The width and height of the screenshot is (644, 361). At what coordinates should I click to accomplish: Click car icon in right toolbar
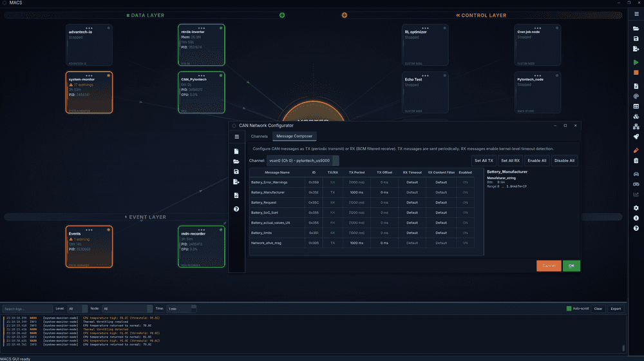click(x=636, y=174)
